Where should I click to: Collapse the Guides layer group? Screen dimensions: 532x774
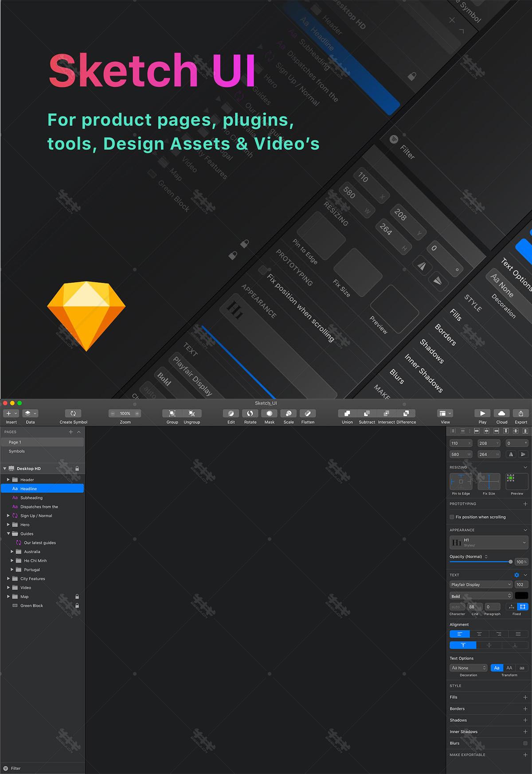point(8,534)
